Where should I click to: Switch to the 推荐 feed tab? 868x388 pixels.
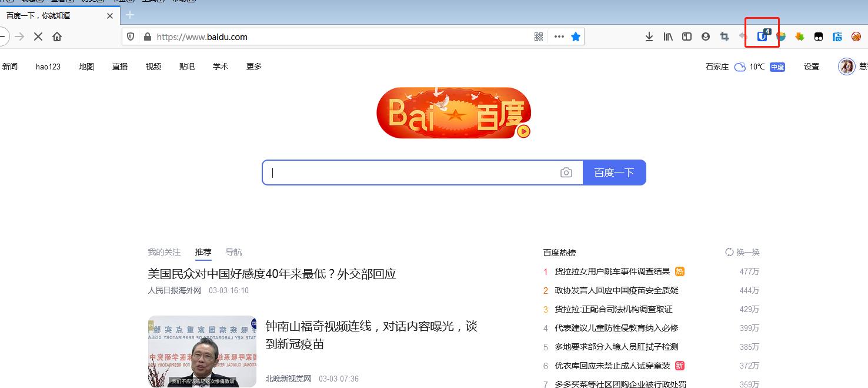click(203, 252)
